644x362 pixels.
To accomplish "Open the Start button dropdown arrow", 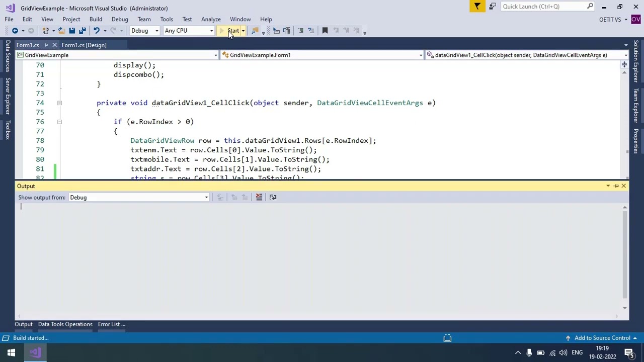I will pyautogui.click(x=243, y=31).
